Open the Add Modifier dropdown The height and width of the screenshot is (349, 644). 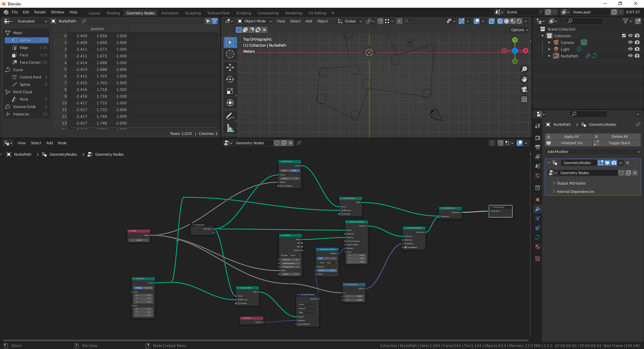[x=593, y=152]
